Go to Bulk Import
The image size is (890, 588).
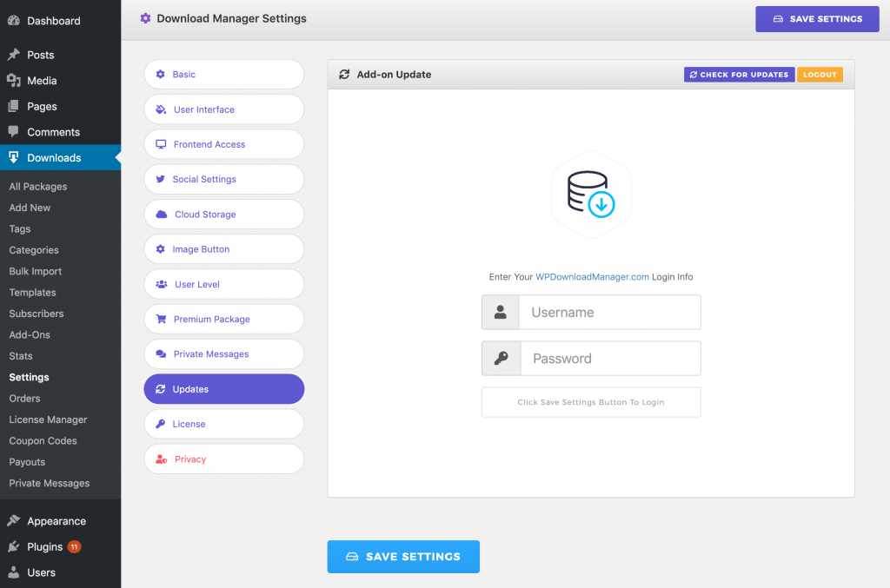(35, 271)
